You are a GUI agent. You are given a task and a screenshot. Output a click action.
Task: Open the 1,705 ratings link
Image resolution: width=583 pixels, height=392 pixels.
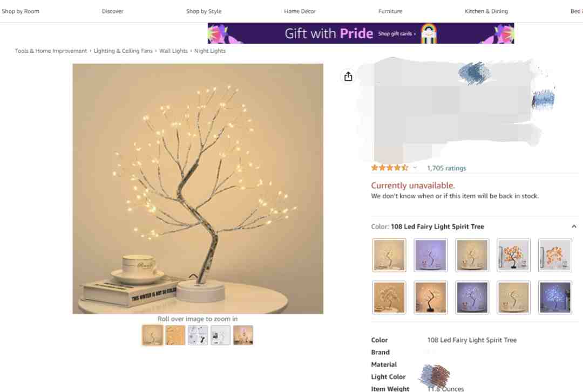446,168
